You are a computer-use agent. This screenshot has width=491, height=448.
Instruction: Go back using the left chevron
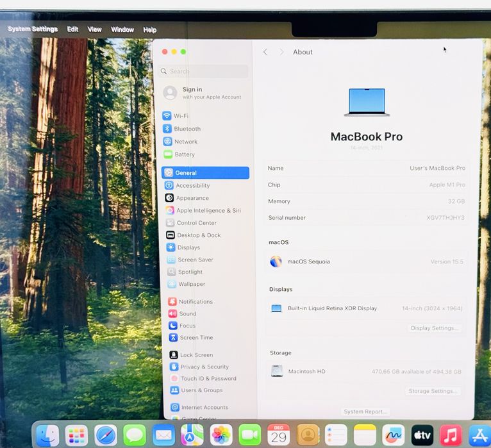click(x=265, y=52)
